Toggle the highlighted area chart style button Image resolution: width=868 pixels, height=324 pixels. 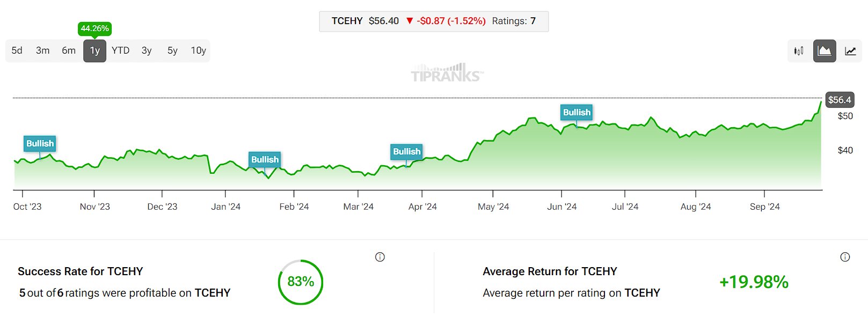825,50
